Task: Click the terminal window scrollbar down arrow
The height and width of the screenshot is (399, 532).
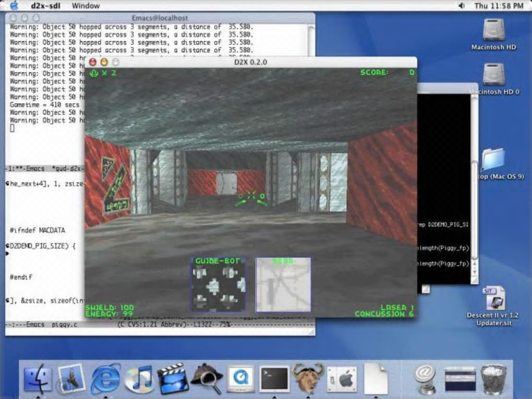Action: click(475, 272)
